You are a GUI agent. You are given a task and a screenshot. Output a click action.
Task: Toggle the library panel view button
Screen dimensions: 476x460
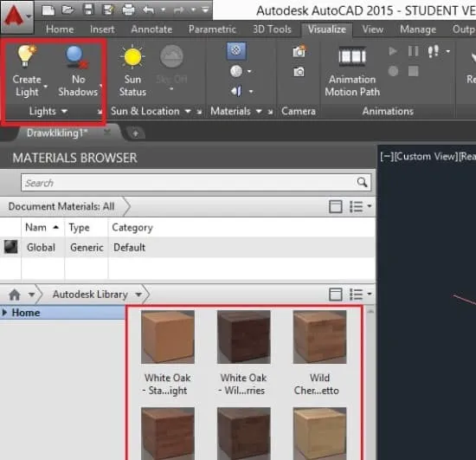coord(336,295)
